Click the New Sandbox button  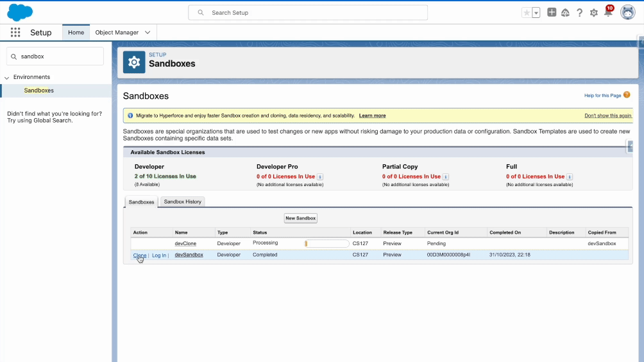point(301,218)
